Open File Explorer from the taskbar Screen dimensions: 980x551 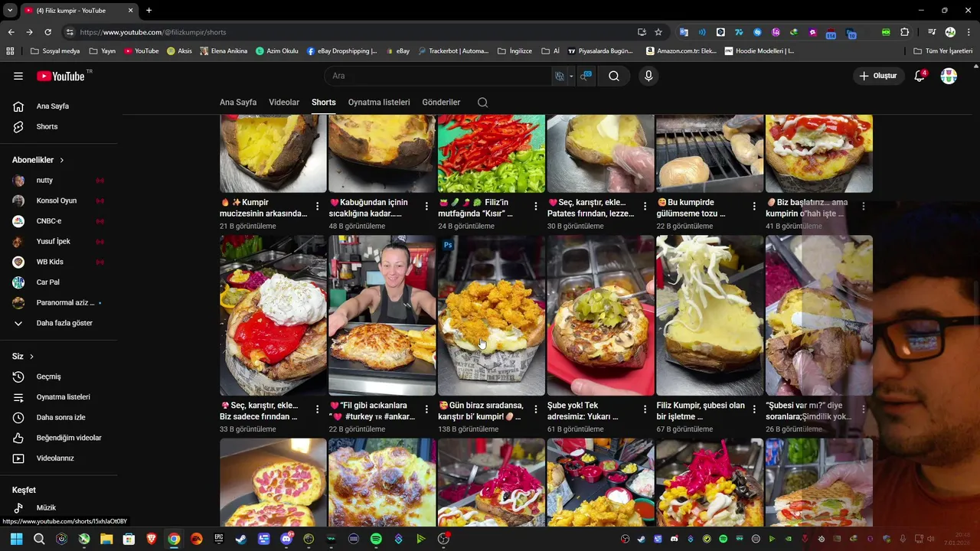(x=106, y=539)
